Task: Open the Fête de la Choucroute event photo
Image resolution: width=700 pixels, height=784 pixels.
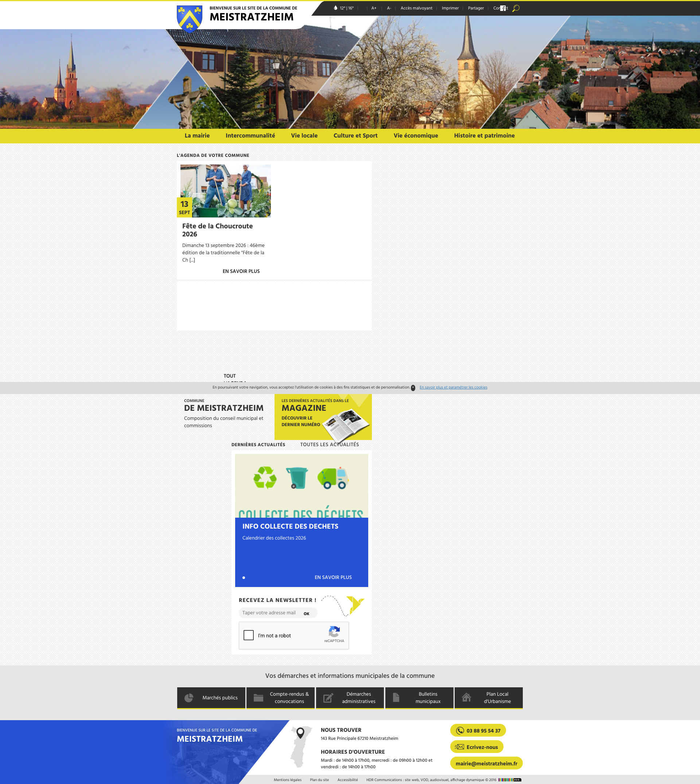Action: 225,191
